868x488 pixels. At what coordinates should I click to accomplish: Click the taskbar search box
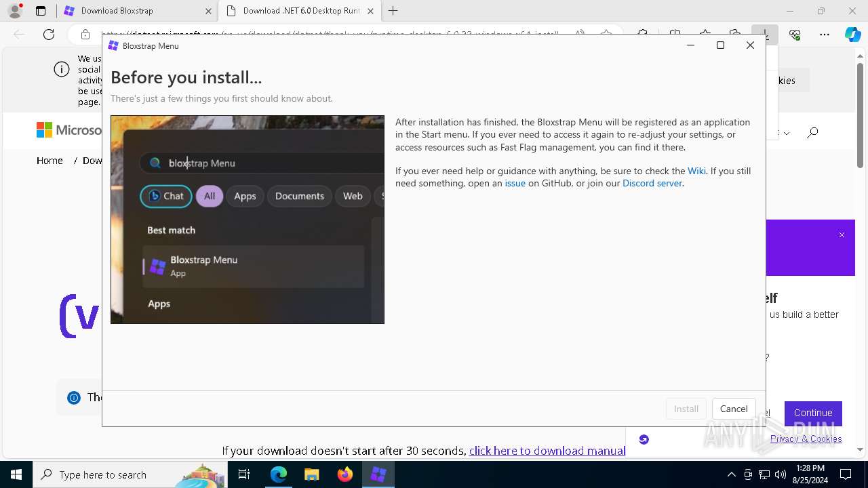[x=130, y=474]
